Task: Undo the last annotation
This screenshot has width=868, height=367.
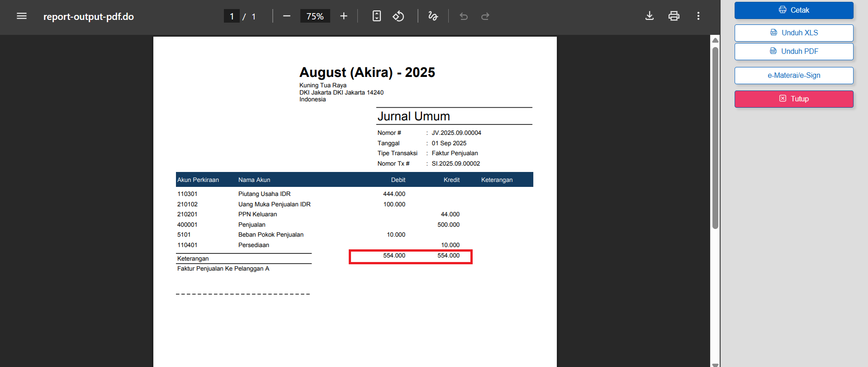Action: pos(464,16)
